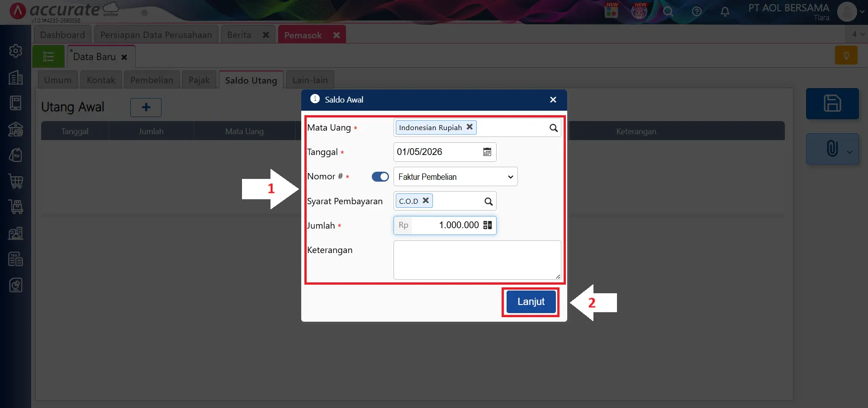Click the Saldo Awal info icon
868x408 pixels.
315,99
